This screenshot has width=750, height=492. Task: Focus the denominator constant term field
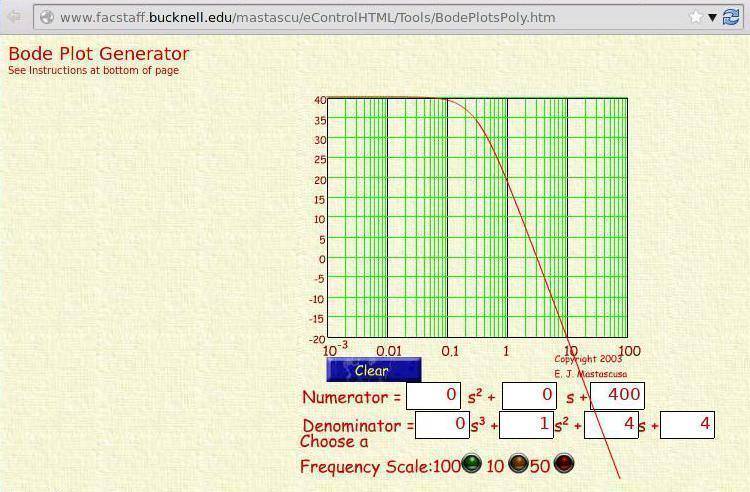[687, 424]
